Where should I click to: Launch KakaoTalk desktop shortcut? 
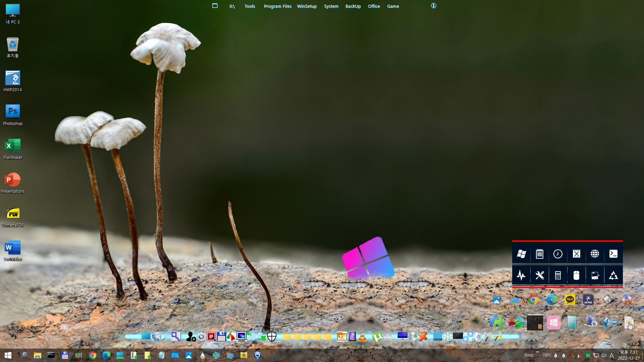(x=570, y=300)
